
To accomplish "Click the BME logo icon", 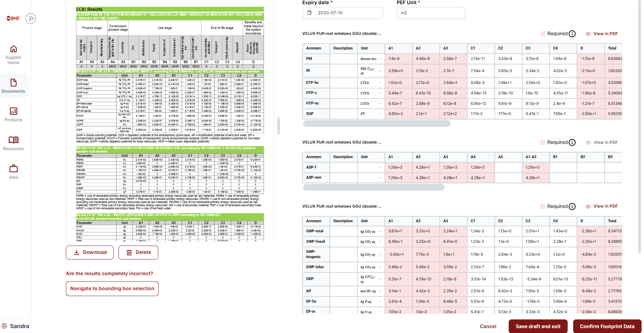I will [13, 18].
